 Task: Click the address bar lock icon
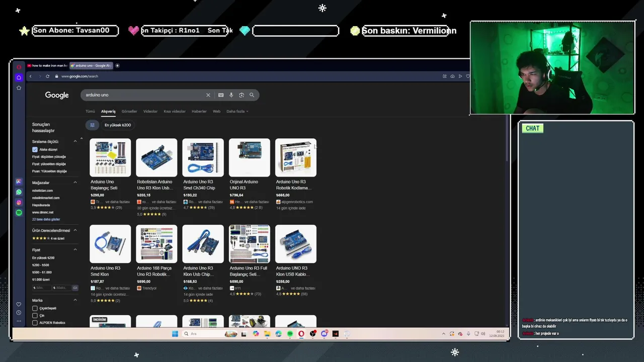coord(56,76)
